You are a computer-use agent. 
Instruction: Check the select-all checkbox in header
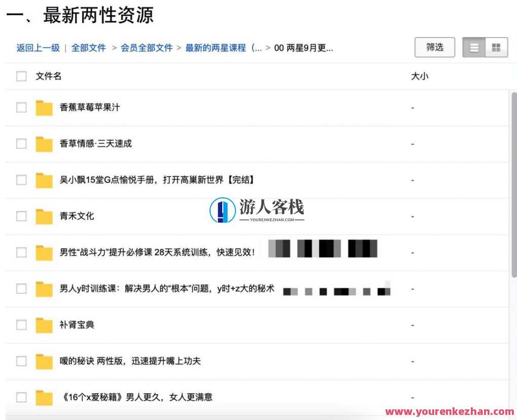click(21, 76)
